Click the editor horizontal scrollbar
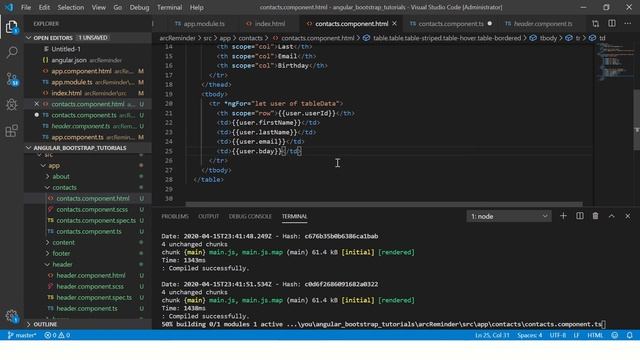The image size is (640, 360). [384, 204]
